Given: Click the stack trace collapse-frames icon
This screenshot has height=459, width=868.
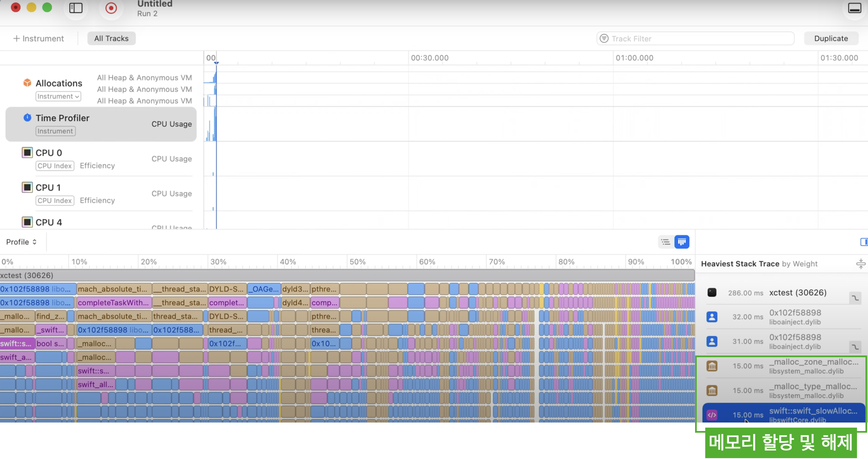Looking at the screenshot, I should tap(860, 264).
